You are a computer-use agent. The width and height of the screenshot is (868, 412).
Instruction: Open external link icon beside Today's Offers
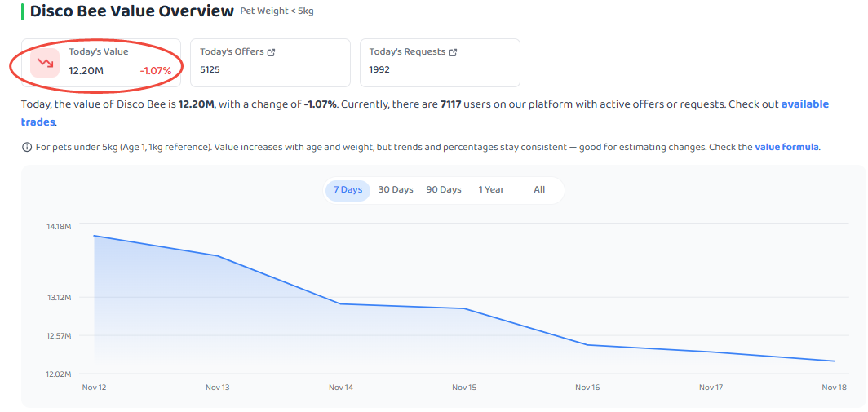[272, 52]
